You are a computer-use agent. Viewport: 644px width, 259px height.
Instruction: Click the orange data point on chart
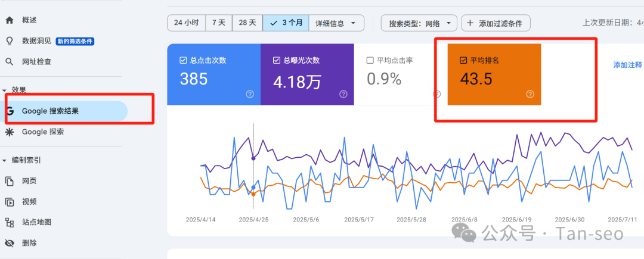[x=253, y=194]
